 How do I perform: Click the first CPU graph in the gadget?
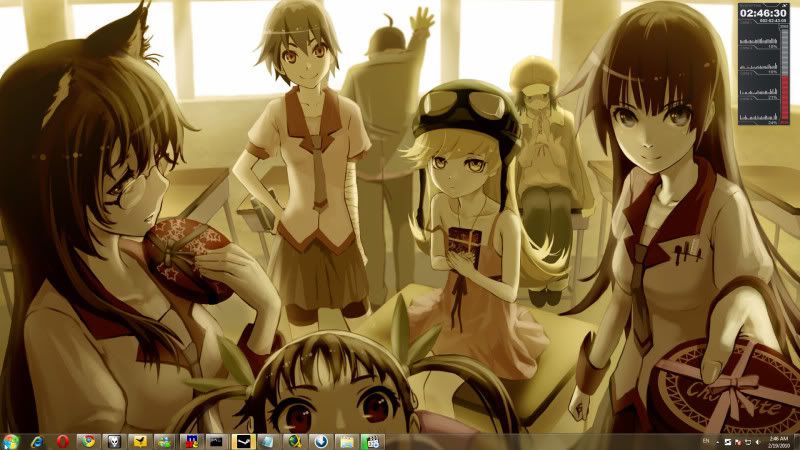tap(759, 40)
